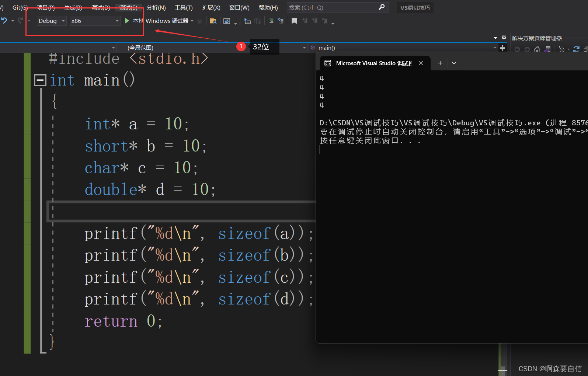
Task: Open the undo history dropdown arrow
Action: coord(13,21)
